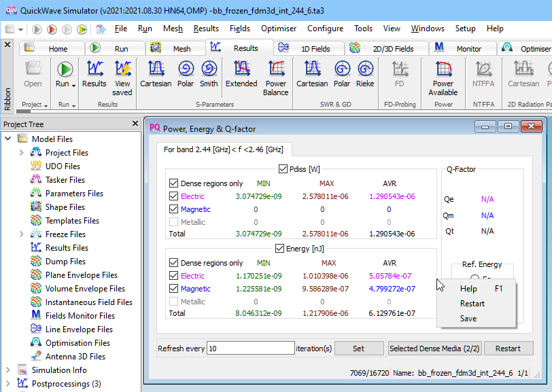
Task: Open the Power Balance icon
Action: click(277, 68)
